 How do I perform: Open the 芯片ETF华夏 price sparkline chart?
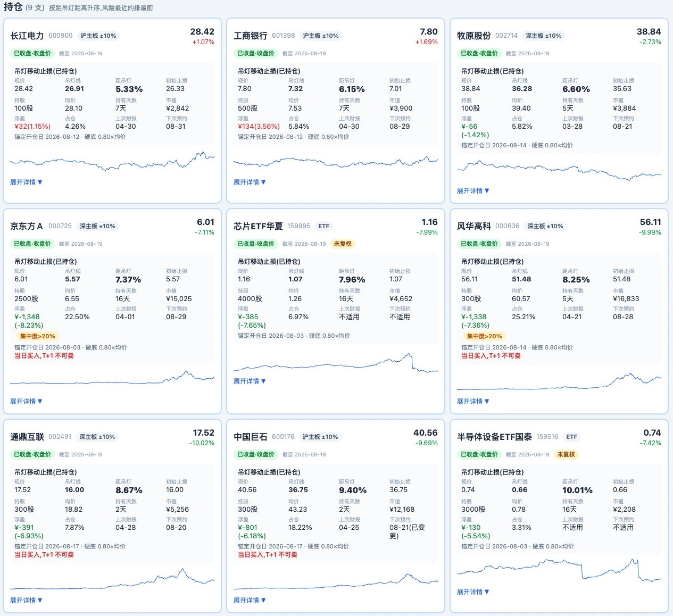[x=336, y=363]
